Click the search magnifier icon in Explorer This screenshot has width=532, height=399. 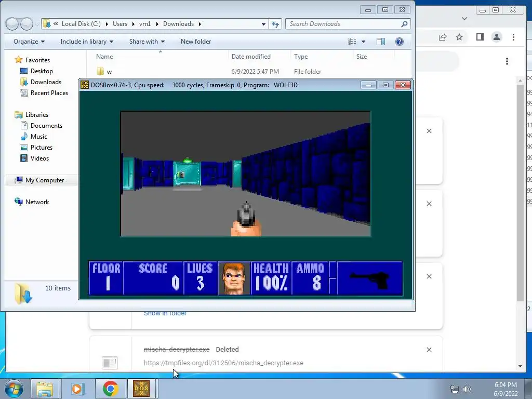pyautogui.click(x=404, y=24)
